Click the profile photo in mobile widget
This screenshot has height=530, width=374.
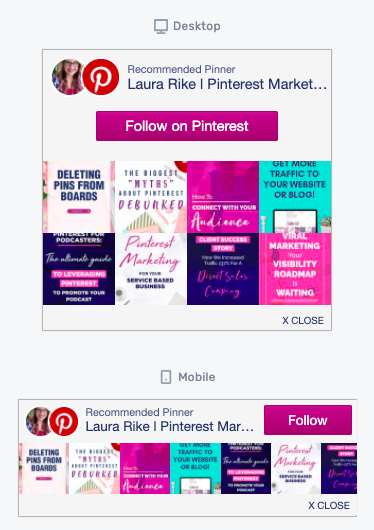tap(38, 421)
